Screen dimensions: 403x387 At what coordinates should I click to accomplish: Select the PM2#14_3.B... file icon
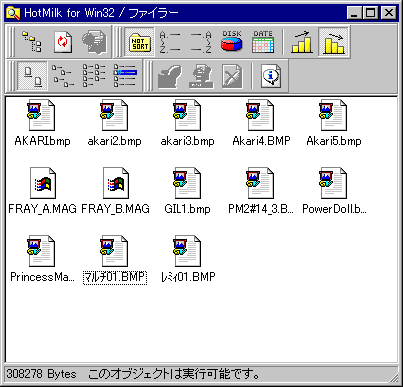coord(261,183)
